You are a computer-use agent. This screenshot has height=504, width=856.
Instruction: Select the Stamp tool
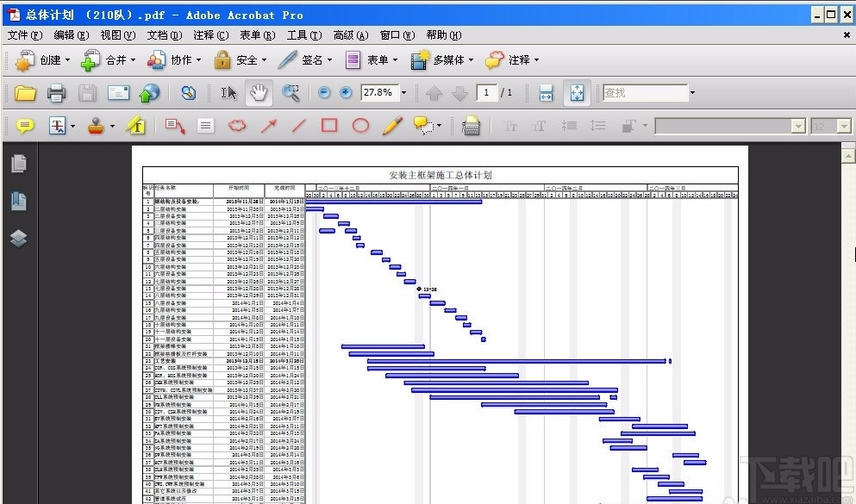point(97,125)
